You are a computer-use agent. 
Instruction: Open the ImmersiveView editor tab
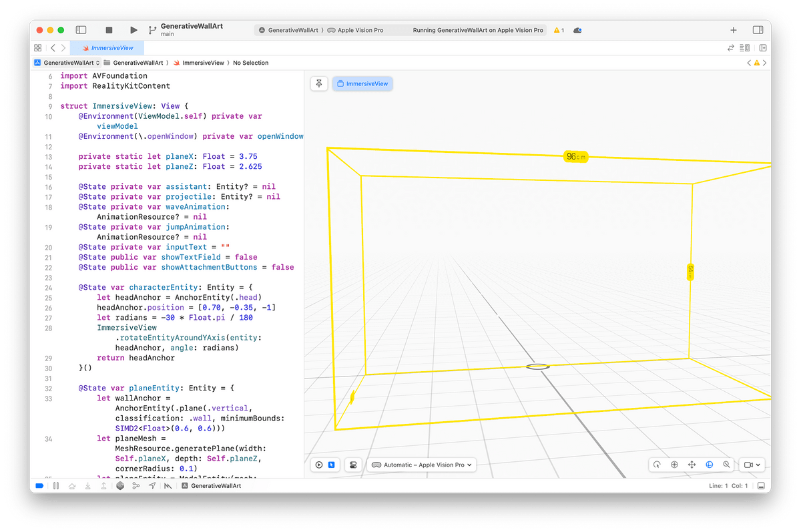[111, 48]
